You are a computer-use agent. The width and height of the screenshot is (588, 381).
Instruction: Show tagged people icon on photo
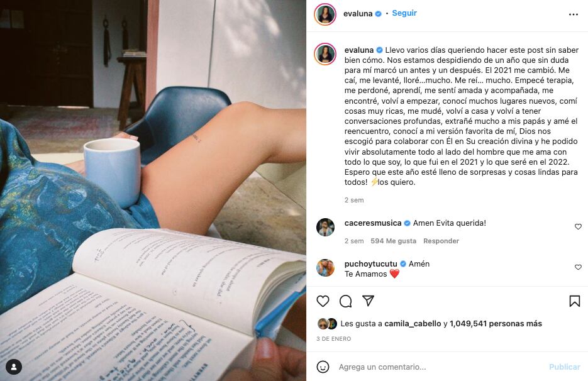click(14, 367)
